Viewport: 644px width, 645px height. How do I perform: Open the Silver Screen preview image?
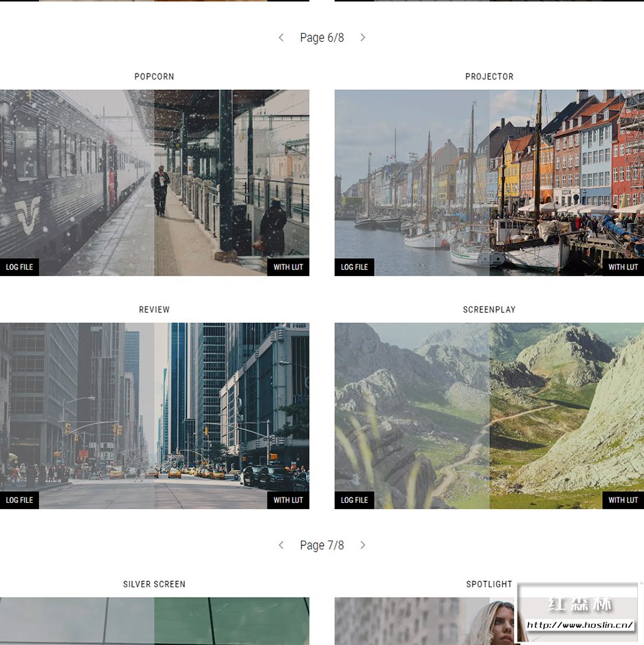155,621
